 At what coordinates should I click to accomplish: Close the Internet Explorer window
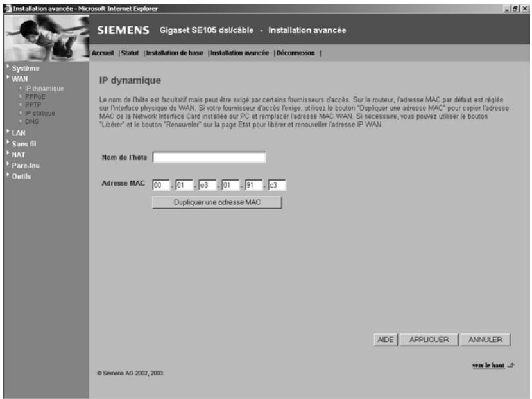[525, 9]
